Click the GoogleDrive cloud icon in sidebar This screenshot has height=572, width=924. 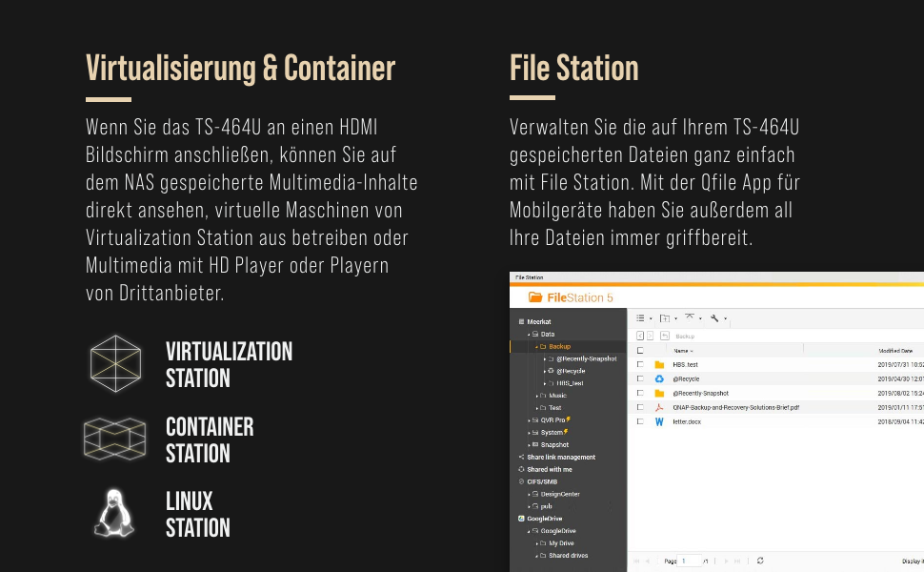(521, 519)
